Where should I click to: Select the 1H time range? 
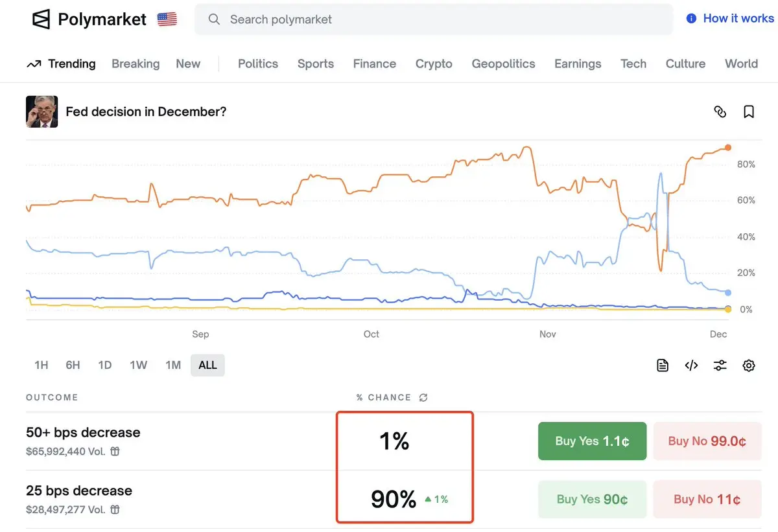41,365
